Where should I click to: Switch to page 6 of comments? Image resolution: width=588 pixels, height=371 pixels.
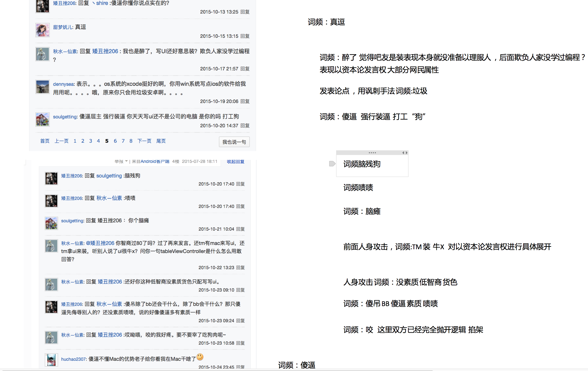115,141
